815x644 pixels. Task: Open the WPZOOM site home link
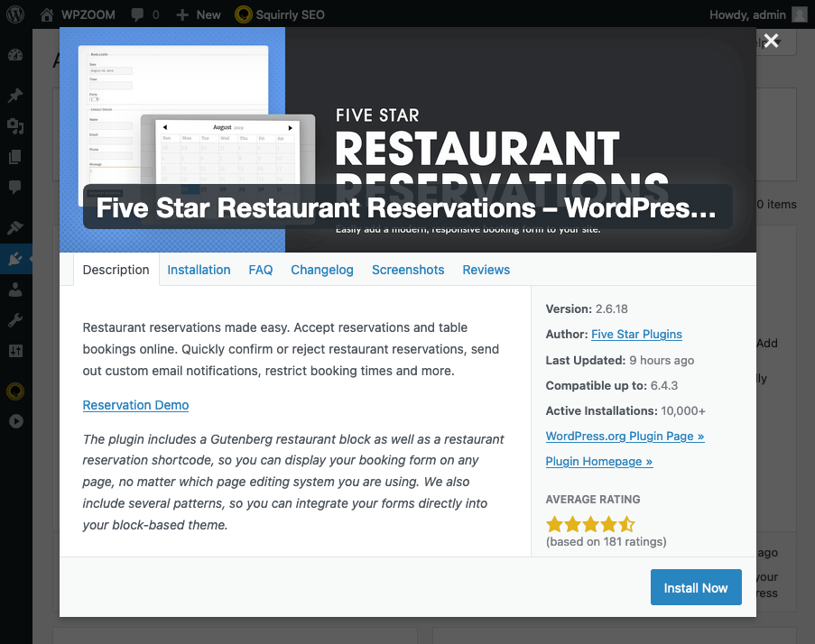point(78,14)
